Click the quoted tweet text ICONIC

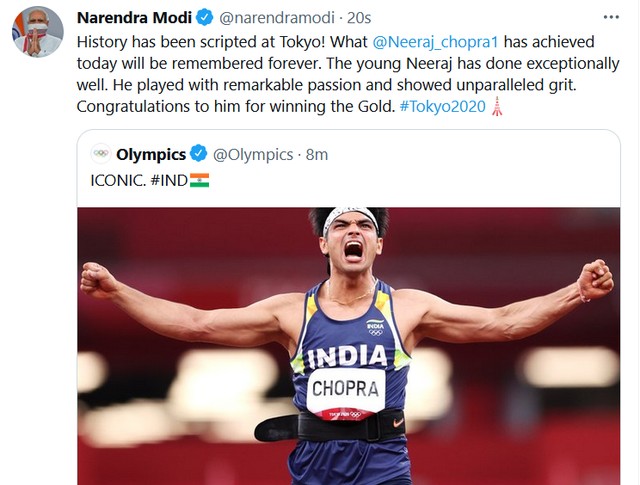118,180
